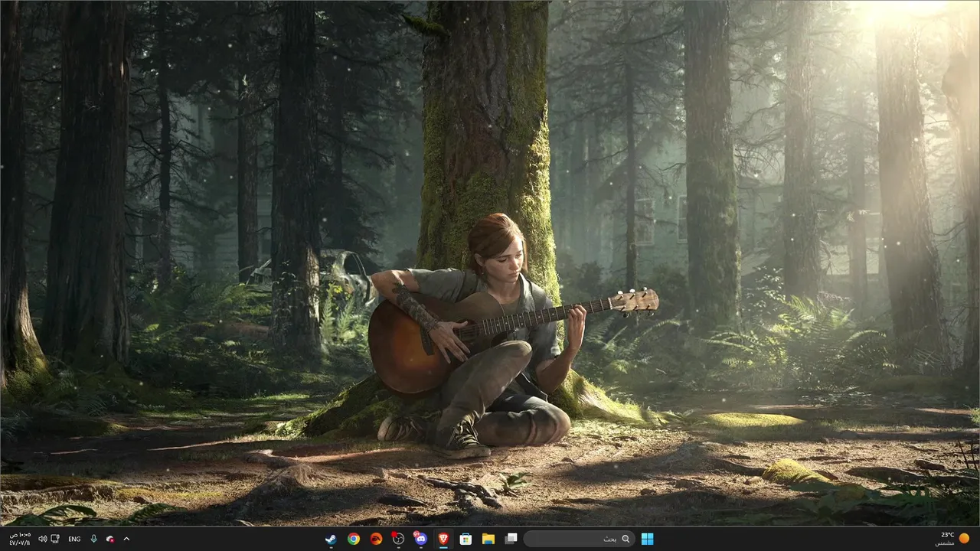Open Task View
The height and width of the screenshot is (551, 980).
coord(511,539)
